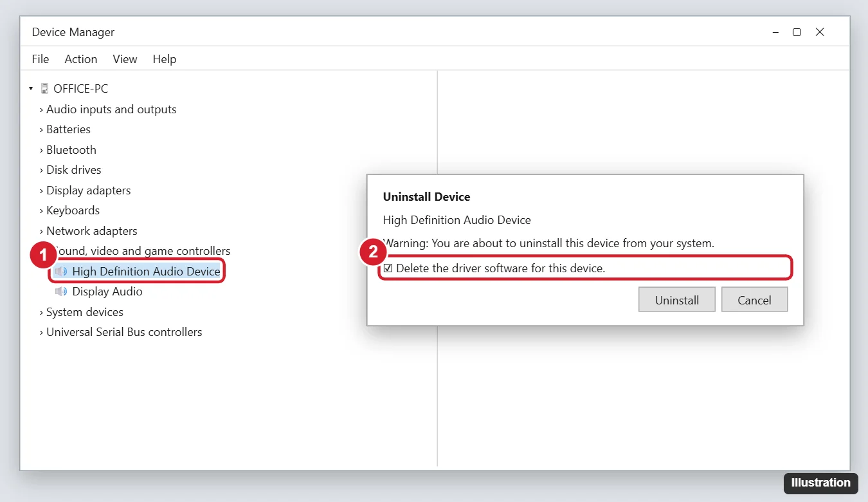Expand the Bluetooth chevron
Viewport: 868px width, 502px height.
click(x=41, y=150)
